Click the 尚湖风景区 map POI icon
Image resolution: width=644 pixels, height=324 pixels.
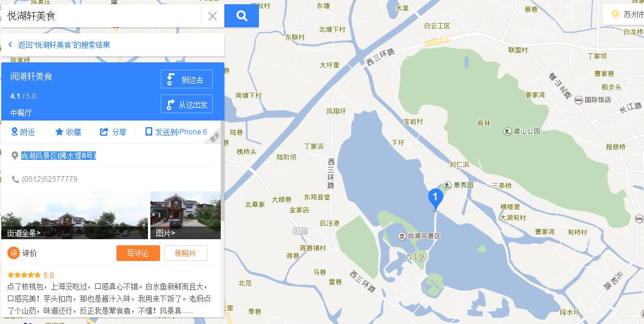coord(403,236)
